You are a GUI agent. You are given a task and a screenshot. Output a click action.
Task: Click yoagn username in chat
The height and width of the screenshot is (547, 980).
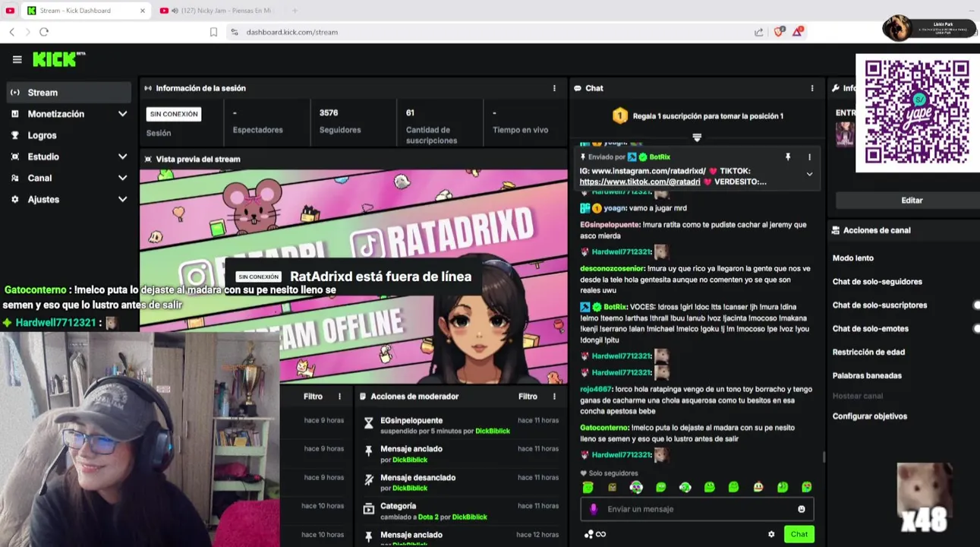pos(614,208)
